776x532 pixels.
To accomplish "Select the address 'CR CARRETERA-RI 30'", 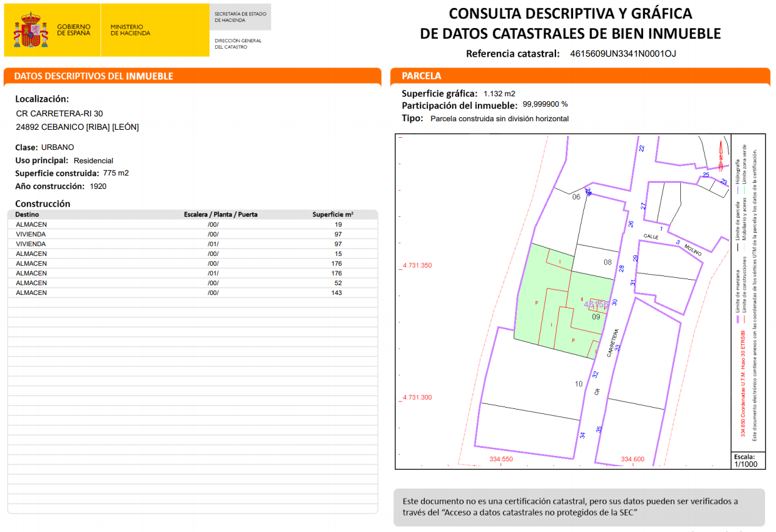I will tap(59, 114).
